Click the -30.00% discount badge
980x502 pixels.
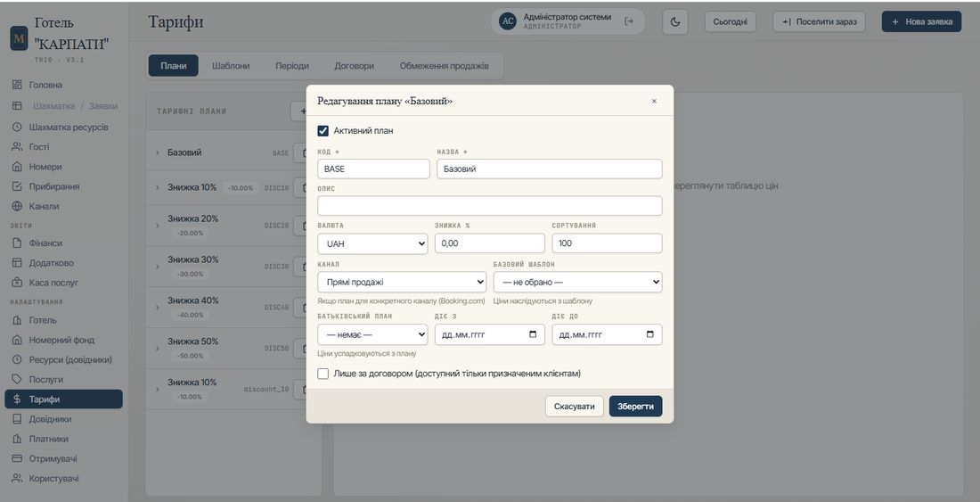190,274
